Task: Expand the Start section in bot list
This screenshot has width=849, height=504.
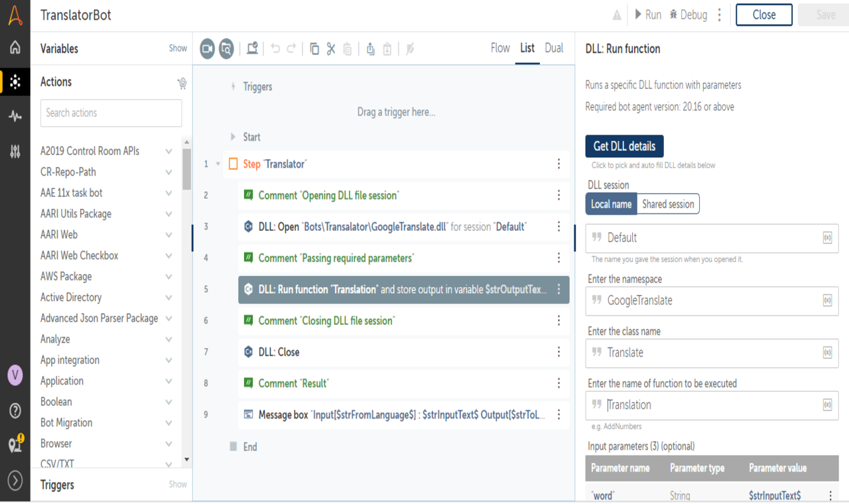Action: 233,137
